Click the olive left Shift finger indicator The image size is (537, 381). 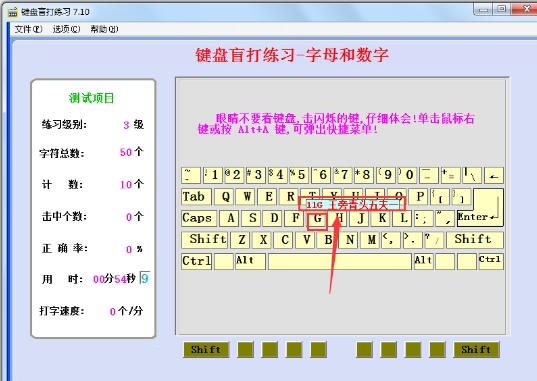(206, 349)
